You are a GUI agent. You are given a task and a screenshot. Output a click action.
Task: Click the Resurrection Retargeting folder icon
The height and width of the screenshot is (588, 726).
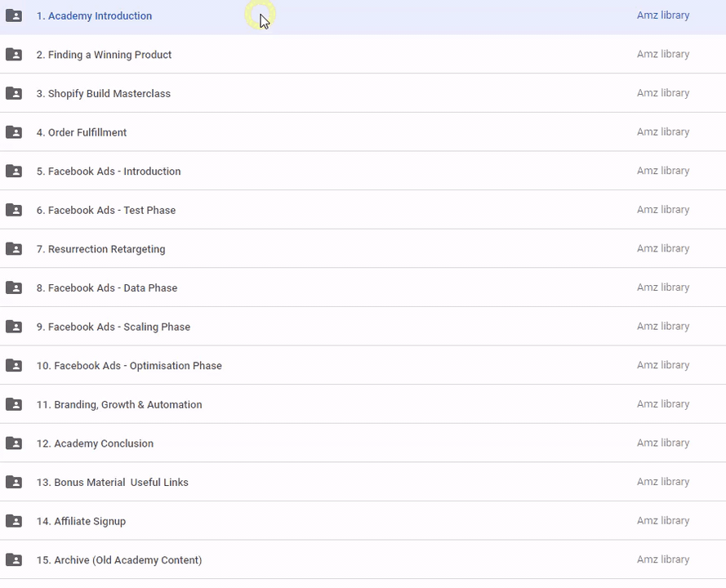[x=14, y=249]
